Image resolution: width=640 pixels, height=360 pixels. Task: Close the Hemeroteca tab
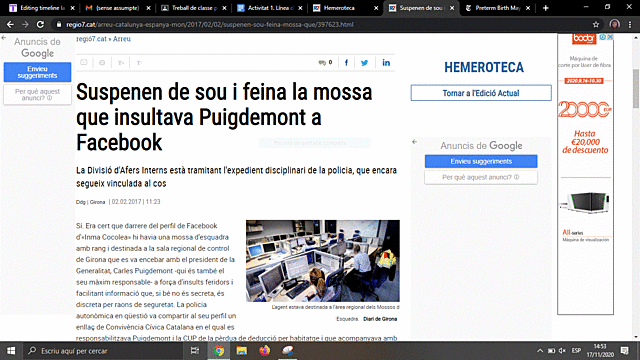(376, 8)
